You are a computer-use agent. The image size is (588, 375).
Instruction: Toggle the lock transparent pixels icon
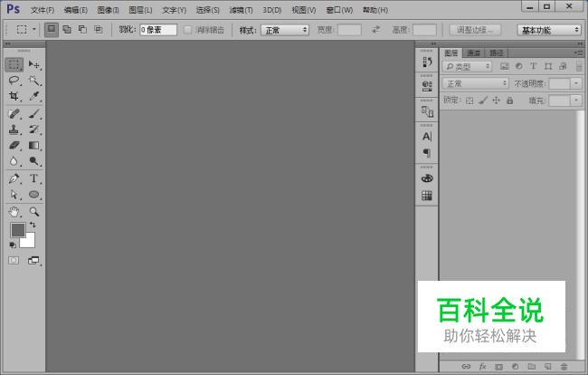[x=469, y=101]
